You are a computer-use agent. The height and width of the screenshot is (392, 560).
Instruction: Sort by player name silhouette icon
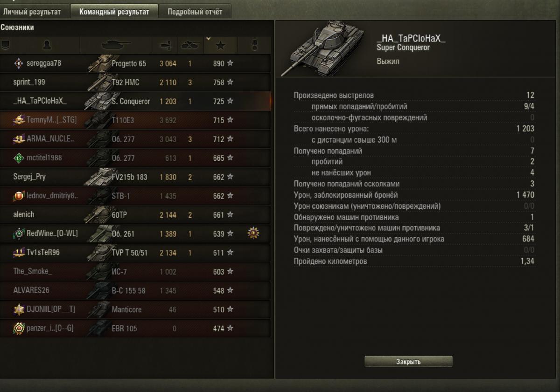(47, 45)
